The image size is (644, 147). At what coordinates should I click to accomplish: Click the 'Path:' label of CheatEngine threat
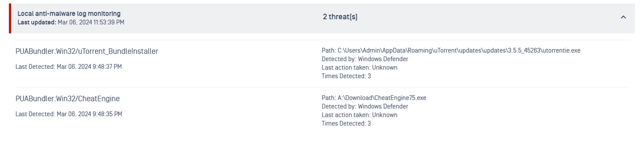tap(329, 98)
